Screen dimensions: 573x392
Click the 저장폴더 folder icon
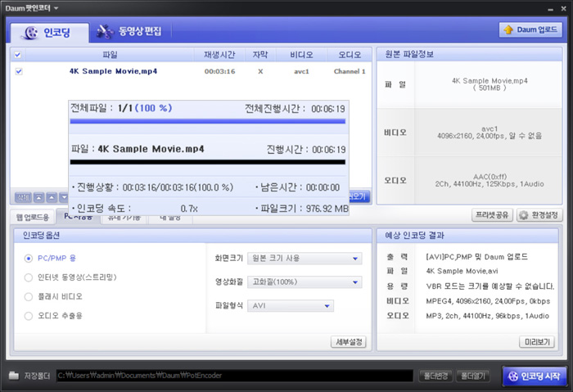tap(14, 376)
